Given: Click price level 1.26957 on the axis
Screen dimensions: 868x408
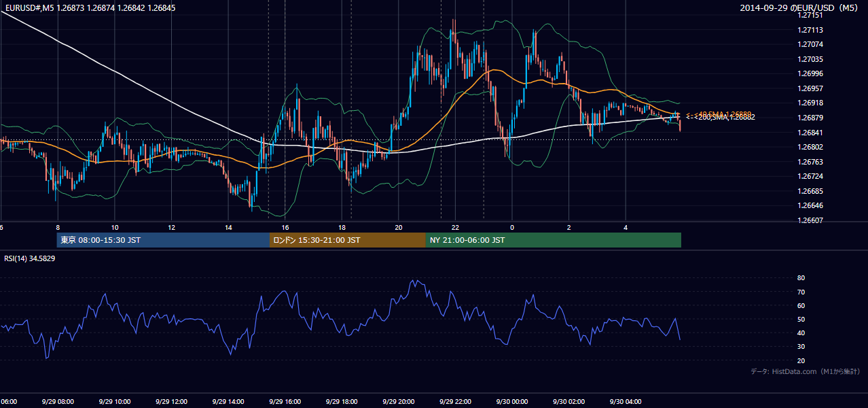Looking at the screenshot, I should 810,88.
